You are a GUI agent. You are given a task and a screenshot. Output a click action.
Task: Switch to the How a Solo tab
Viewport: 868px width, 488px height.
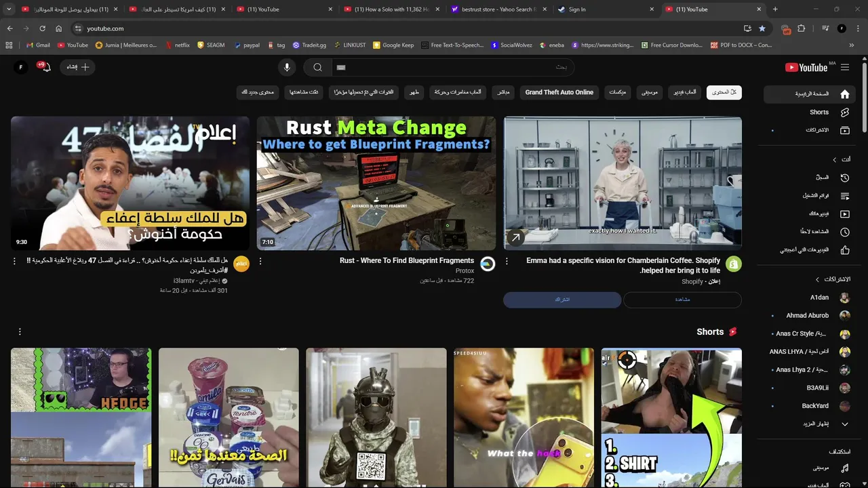(391, 9)
